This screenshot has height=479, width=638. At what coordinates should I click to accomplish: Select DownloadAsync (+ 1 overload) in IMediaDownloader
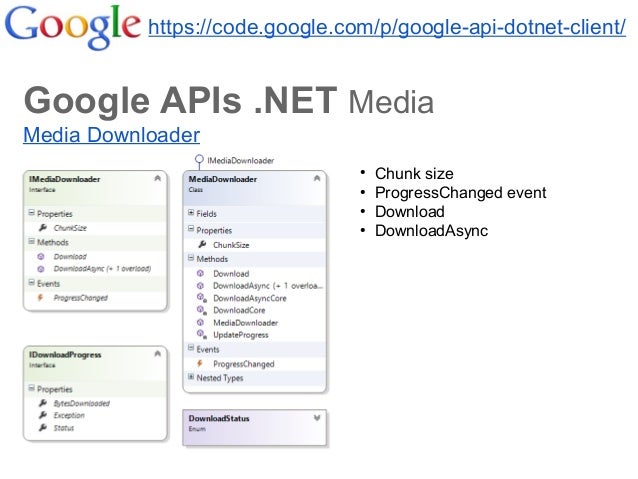tap(102, 269)
